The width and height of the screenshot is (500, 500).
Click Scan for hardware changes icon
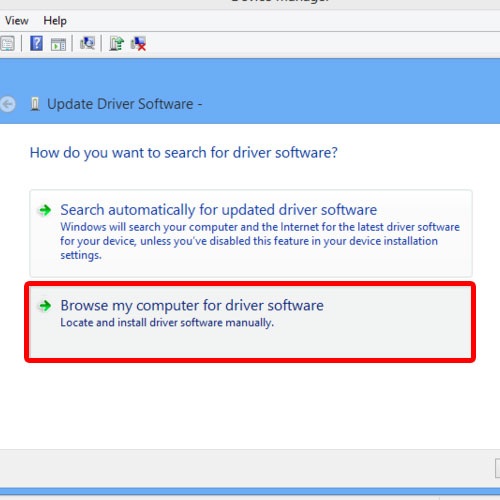pos(87,43)
